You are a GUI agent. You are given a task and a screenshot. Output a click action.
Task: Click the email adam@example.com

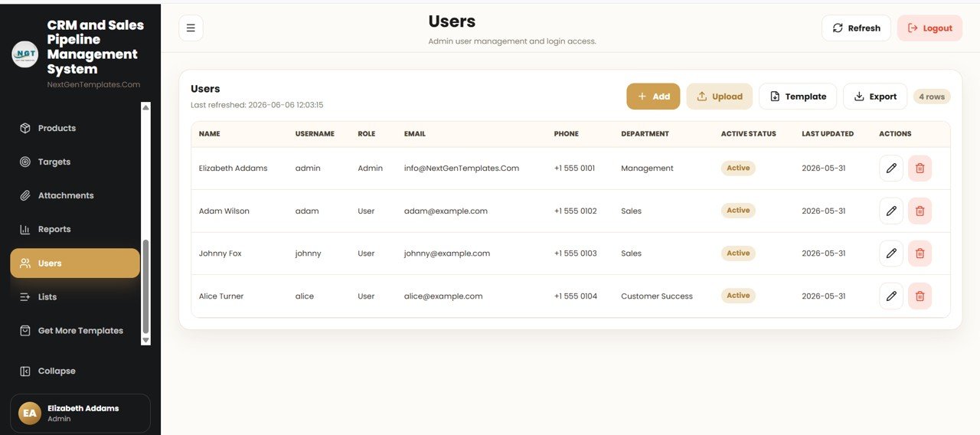click(x=446, y=211)
